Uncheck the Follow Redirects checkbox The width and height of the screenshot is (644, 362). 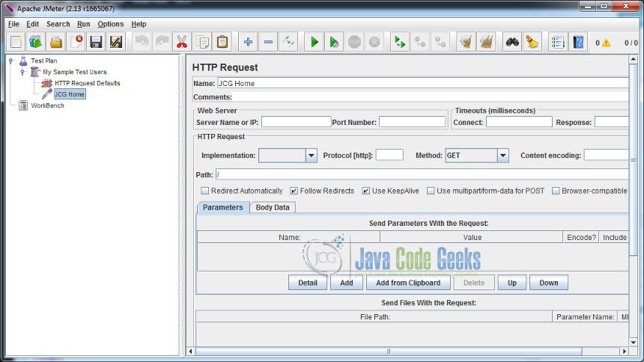[x=294, y=191]
